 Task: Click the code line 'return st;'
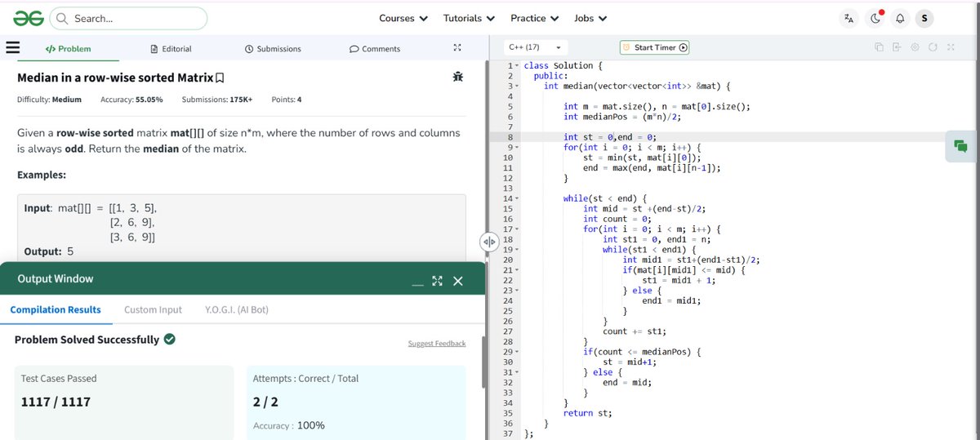coord(587,413)
